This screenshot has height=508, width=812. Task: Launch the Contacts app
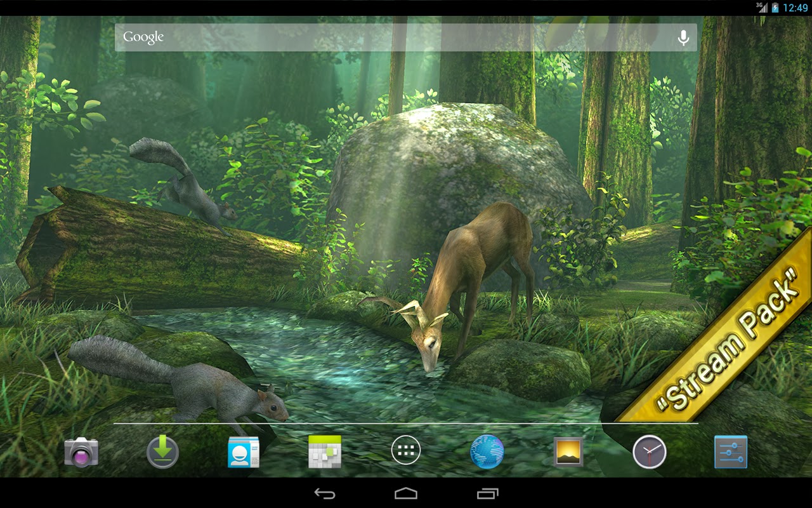[x=244, y=452]
